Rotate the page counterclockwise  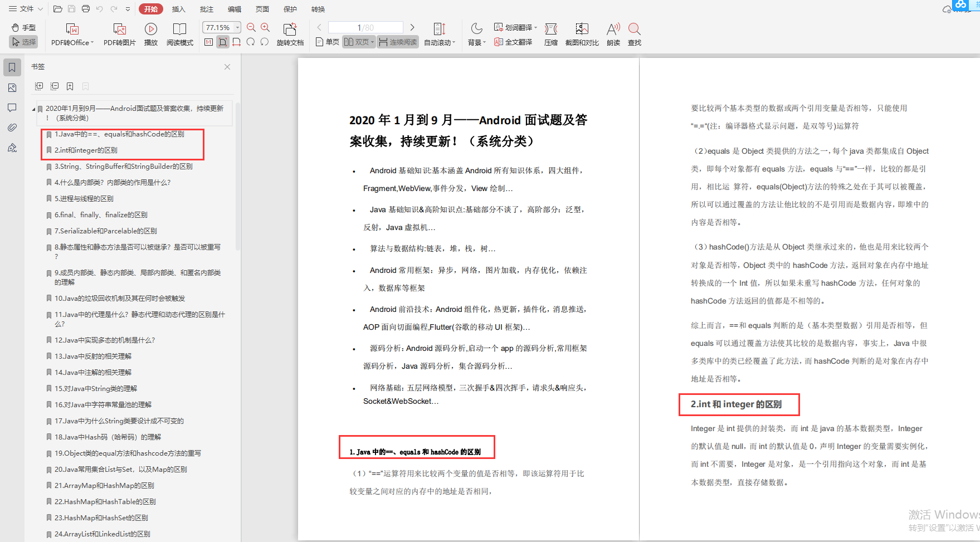[x=264, y=42]
